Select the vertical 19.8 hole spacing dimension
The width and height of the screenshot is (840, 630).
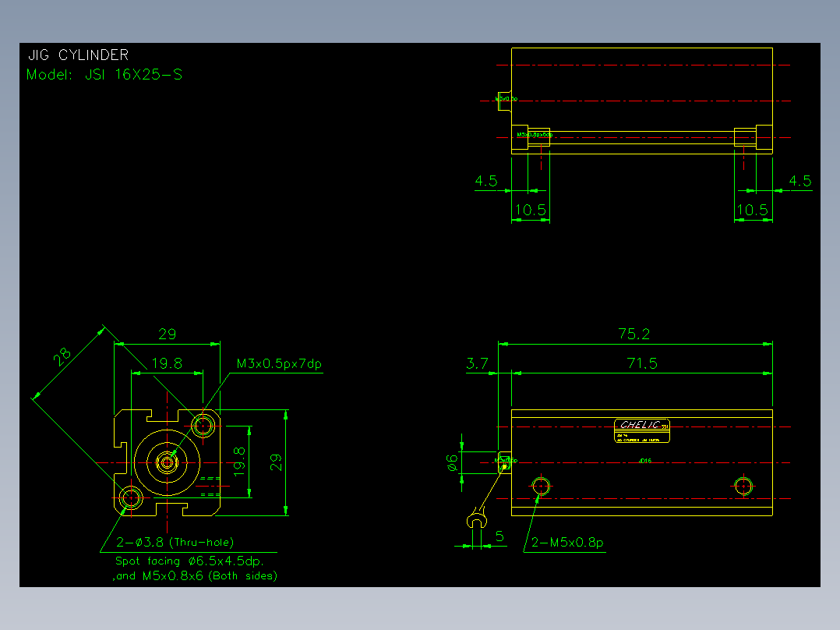coord(239,462)
